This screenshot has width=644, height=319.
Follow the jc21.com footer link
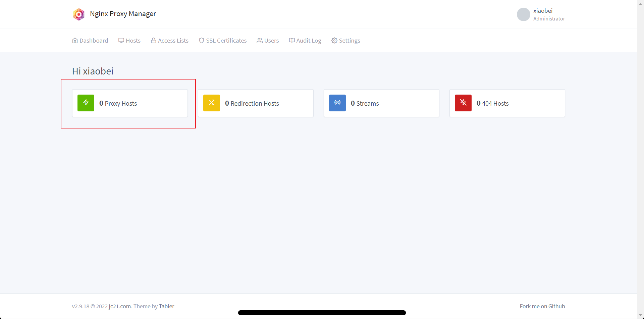pos(120,306)
